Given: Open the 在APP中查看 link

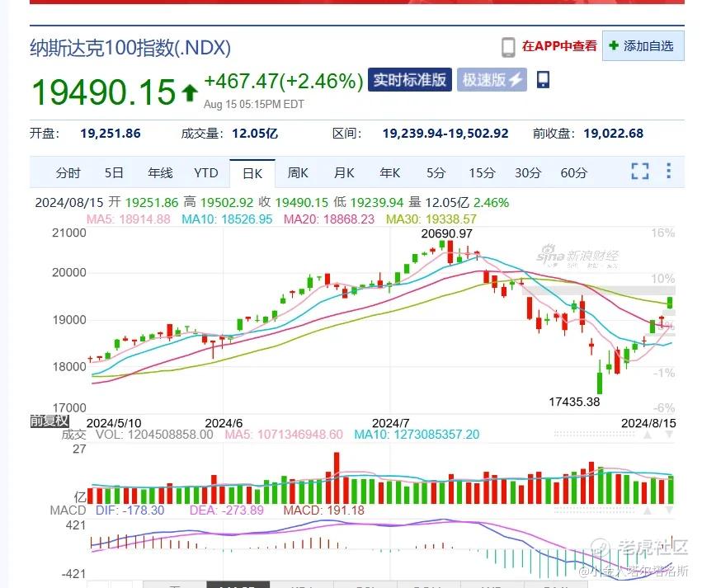Looking at the screenshot, I should (559, 45).
